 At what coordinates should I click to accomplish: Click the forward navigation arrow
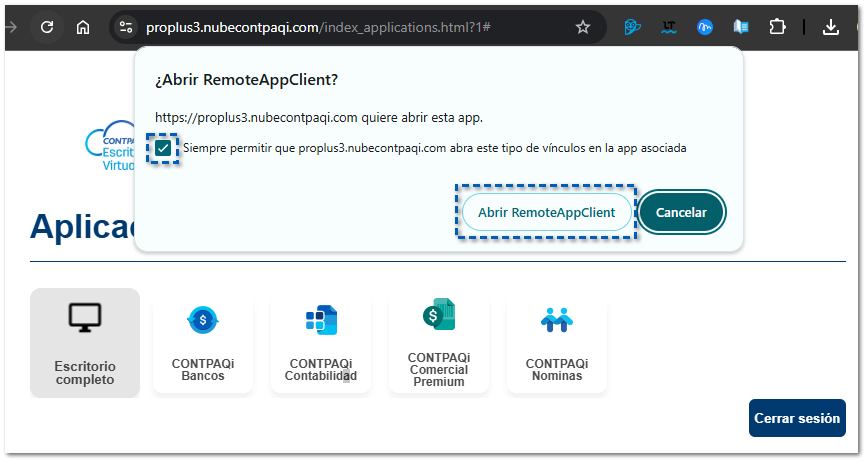(x=11, y=27)
